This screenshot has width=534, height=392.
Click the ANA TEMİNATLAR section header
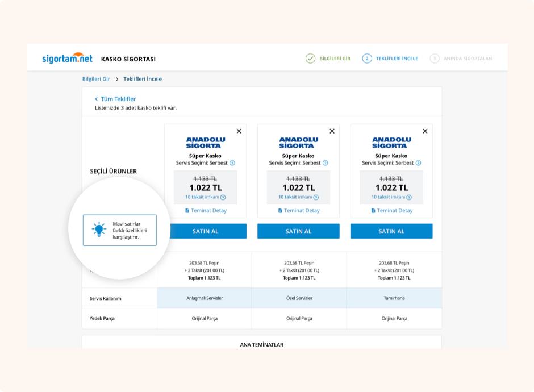click(261, 345)
